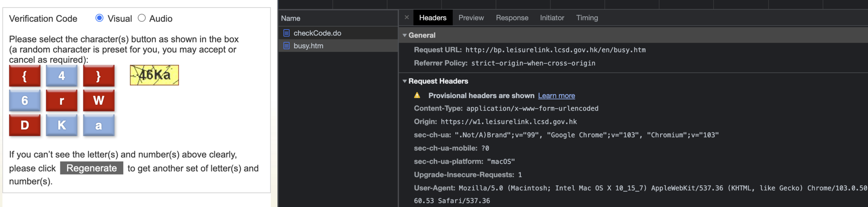868x207 pixels.
Task: Select the busy.htm network request
Action: (x=308, y=46)
